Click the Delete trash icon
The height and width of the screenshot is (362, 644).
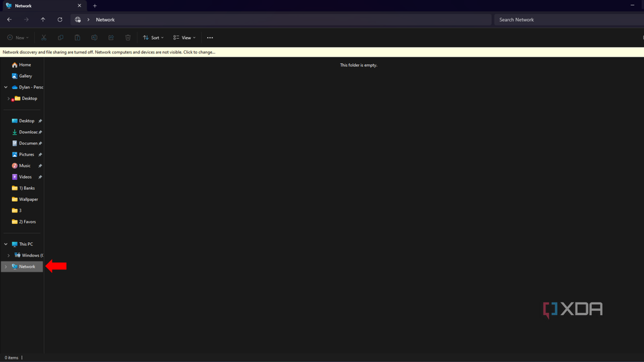click(x=127, y=38)
